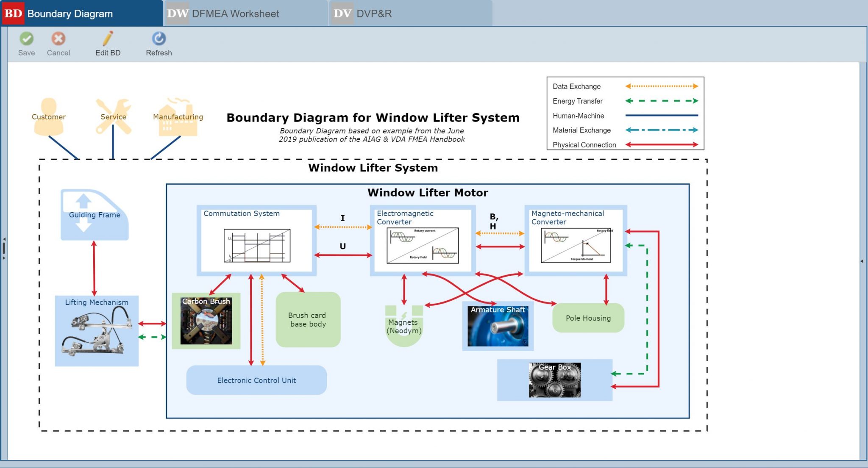Click the Cancel icon in the toolbar
The width and height of the screenshot is (868, 468).
pos(58,39)
